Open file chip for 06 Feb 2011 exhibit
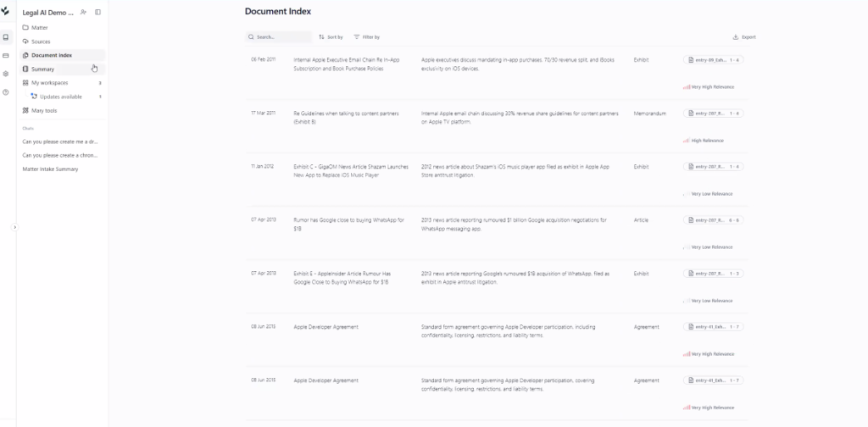This screenshot has width=868, height=427. coord(713,60)
